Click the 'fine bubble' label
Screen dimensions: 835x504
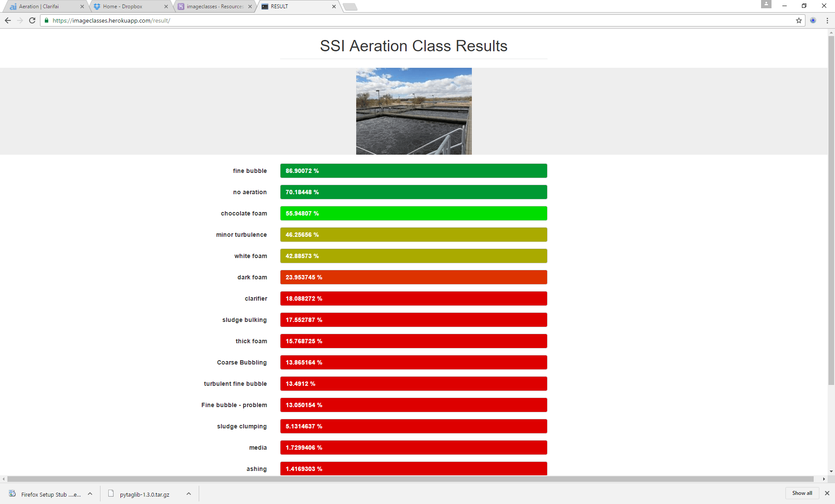click(250, 171)
